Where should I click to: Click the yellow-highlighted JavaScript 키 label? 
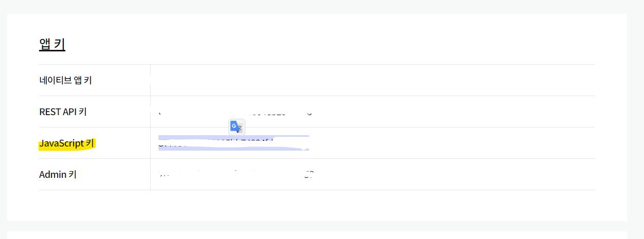pyautogui.click(x=67, y=143)
